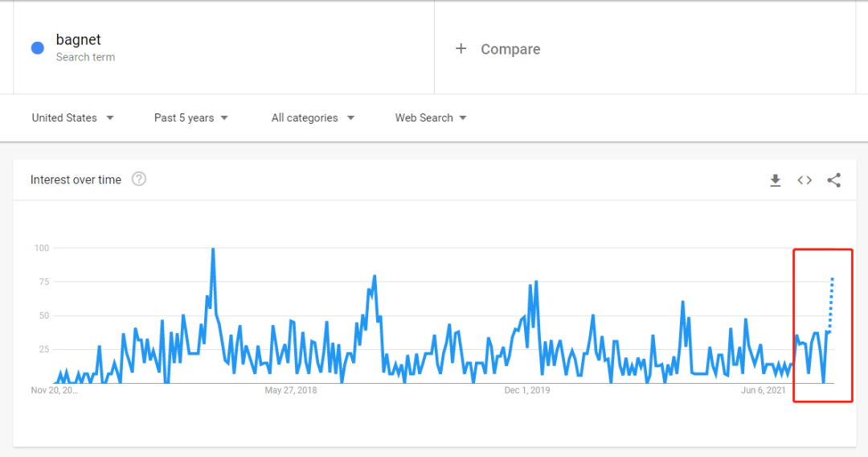This screenshot has height=457, width=868.
Task: Add a Compare search term
Action: (510, 49)
